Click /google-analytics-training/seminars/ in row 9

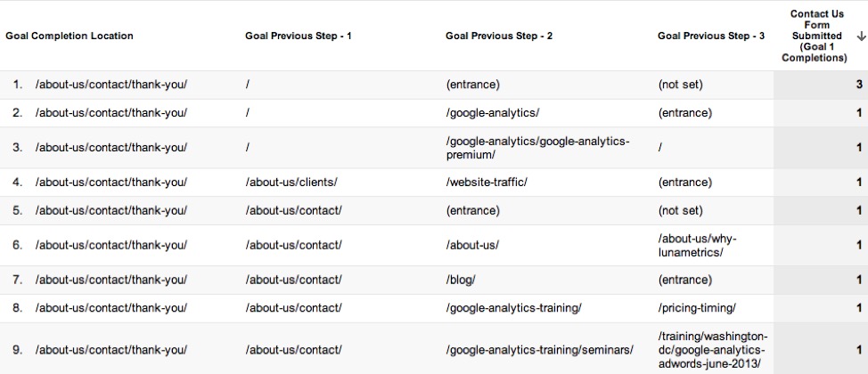click(x=539, y=349)
